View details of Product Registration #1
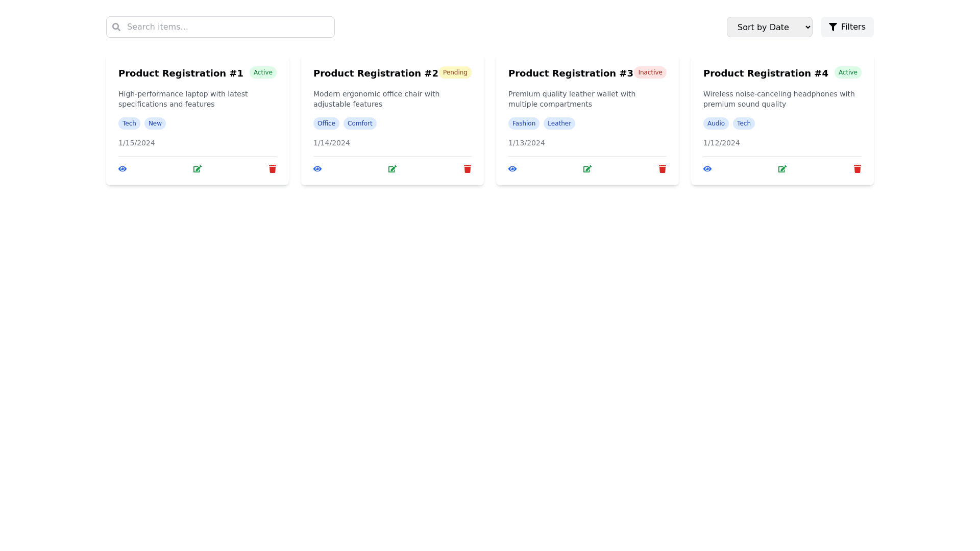Viewport: 980px width, 551px height. [x=122, y=169]
